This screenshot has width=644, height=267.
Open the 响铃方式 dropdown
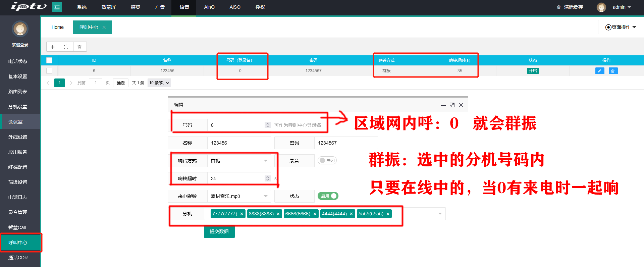point(238,161)
